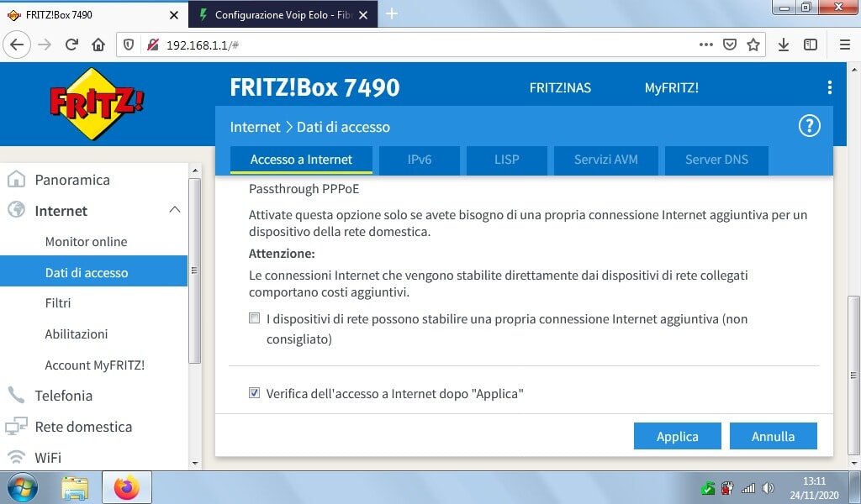This screenshot has width=861, height=504.
Task: Save page to Pocket icon
Action: pos(729,45)
